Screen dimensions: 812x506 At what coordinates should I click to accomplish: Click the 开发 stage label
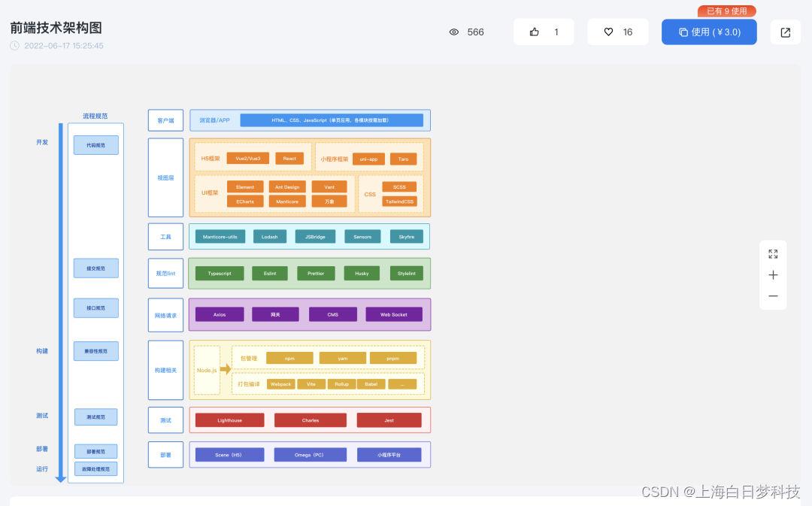pyautogui.click(x=42, y=142)
